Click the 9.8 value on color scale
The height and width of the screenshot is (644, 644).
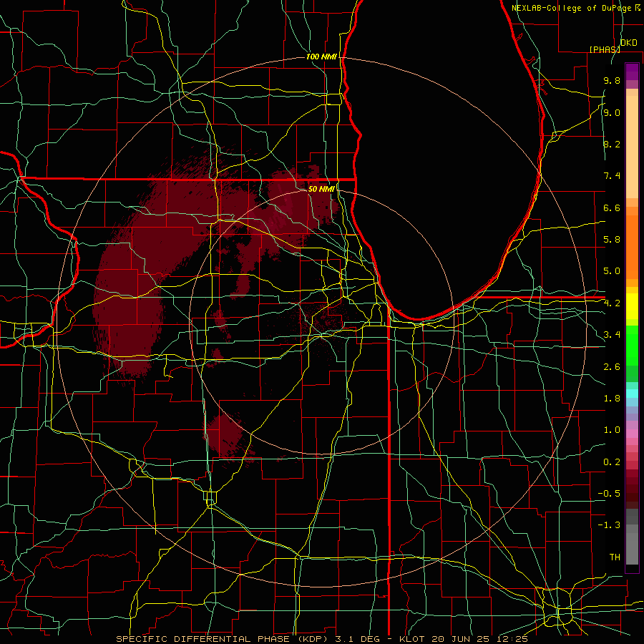coord(612,80)
